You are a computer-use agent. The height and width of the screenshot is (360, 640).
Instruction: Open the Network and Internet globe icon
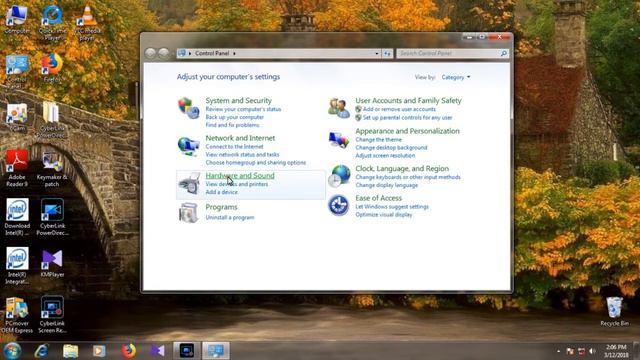tap(188, 146)
